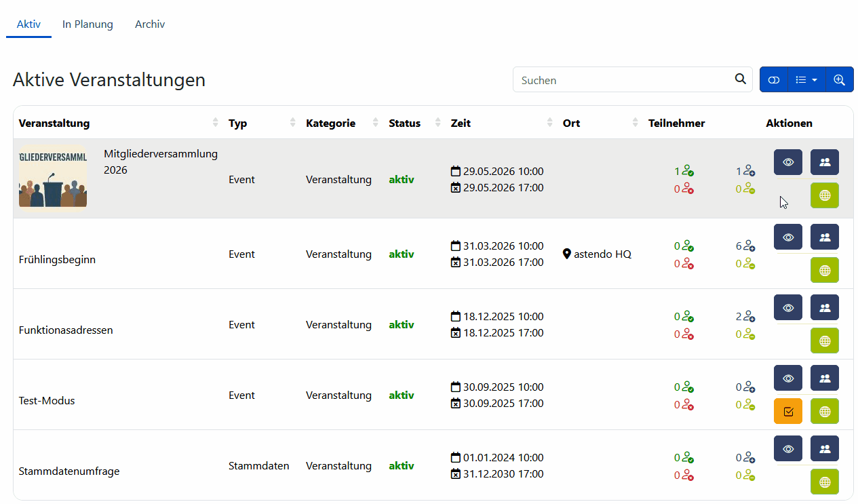Click green globe icon for Stammdatenumfrage

click(824, 482)
